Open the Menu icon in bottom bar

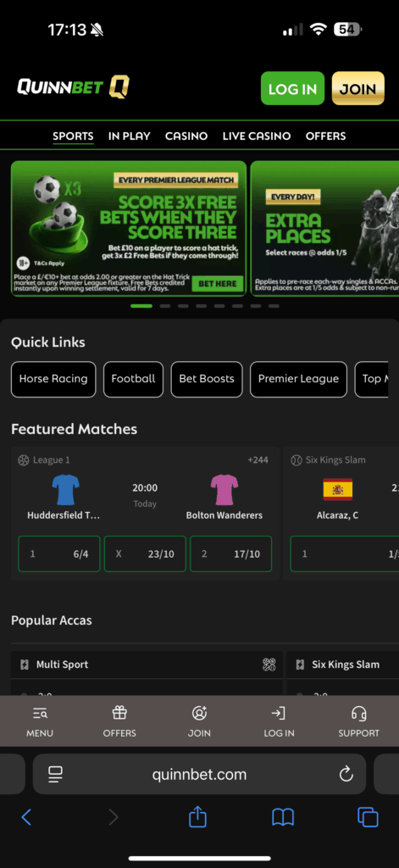40,714
